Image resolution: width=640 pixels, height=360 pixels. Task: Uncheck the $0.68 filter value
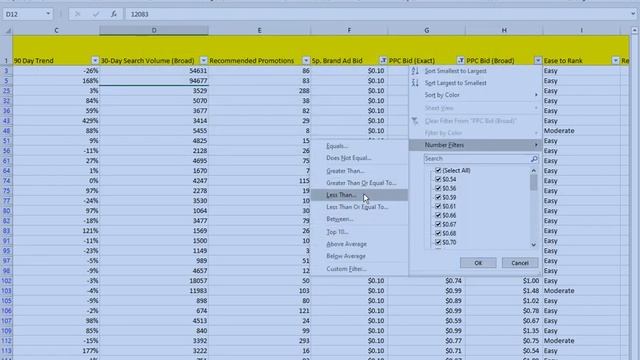coord(438,233)
